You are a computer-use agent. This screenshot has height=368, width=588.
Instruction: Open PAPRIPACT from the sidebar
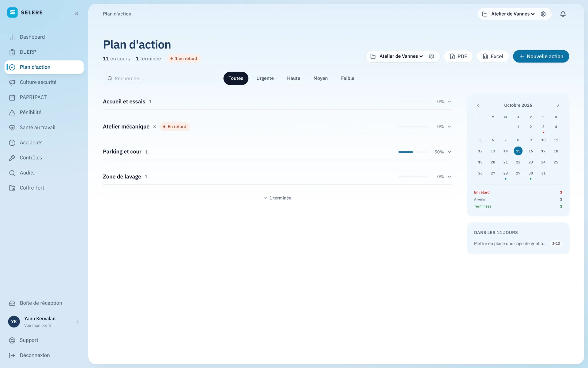click(44, 97)
